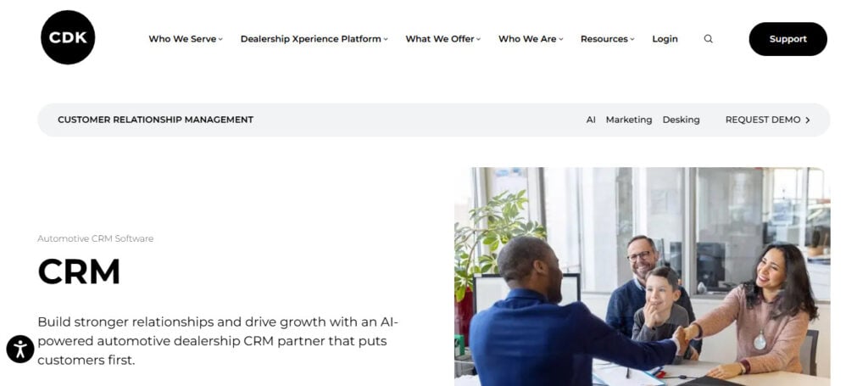The width and height of the screenshot is (868, 386).
Task: Click the large CRM heading
Action: click(x=79, y=271)
